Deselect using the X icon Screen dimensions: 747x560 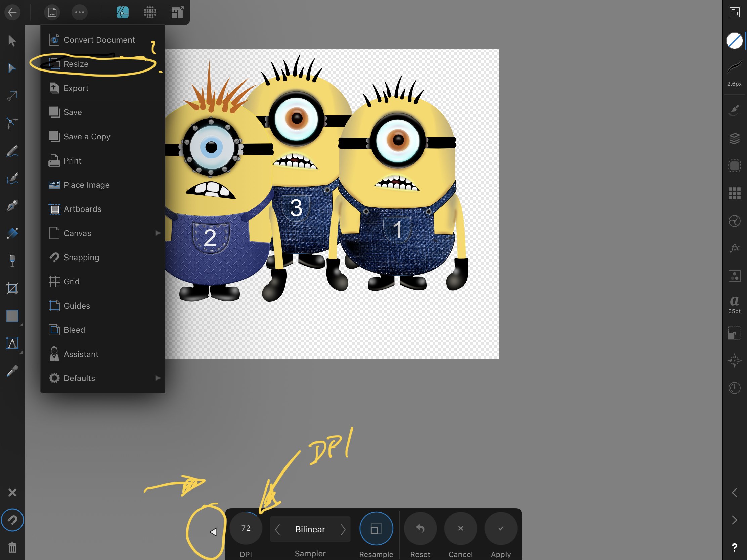[x=12, y=493]
